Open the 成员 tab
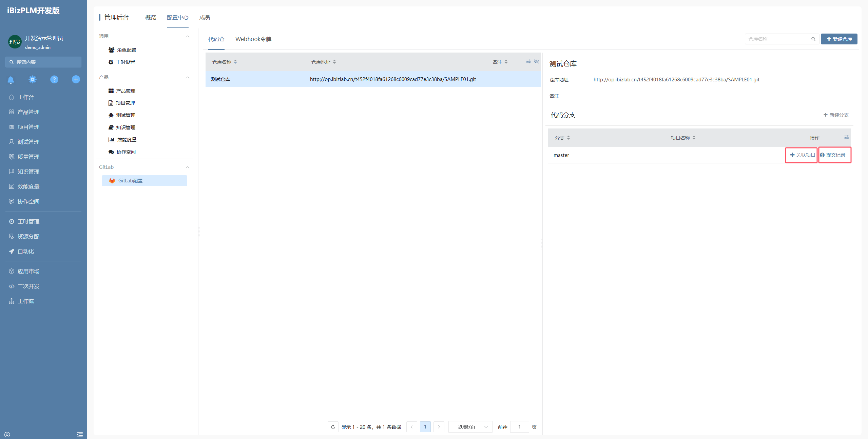The height and width of the screenshot is (439, 868). 205,18
